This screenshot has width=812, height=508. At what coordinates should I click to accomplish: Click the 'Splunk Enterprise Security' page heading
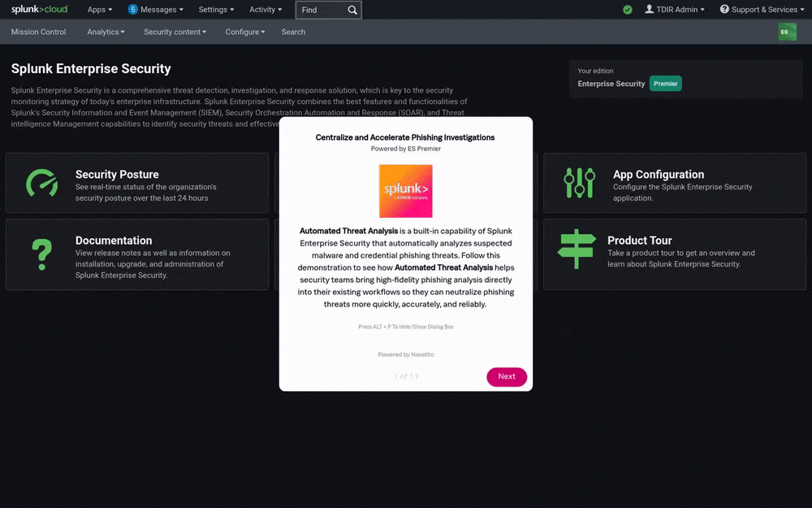91,68
